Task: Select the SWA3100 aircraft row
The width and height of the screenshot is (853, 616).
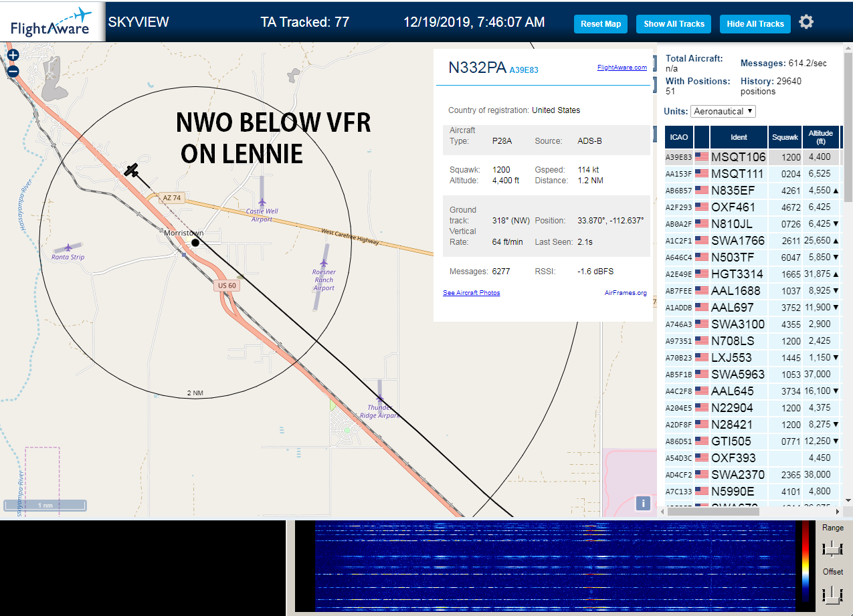Action: (x=753, y=324)
